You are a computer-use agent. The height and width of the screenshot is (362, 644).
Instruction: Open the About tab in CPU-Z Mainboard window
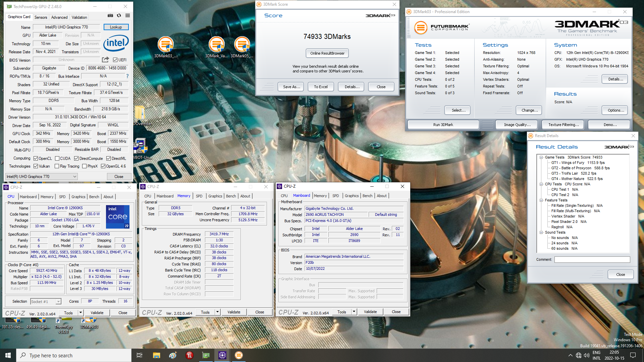[x=382, y=196]
